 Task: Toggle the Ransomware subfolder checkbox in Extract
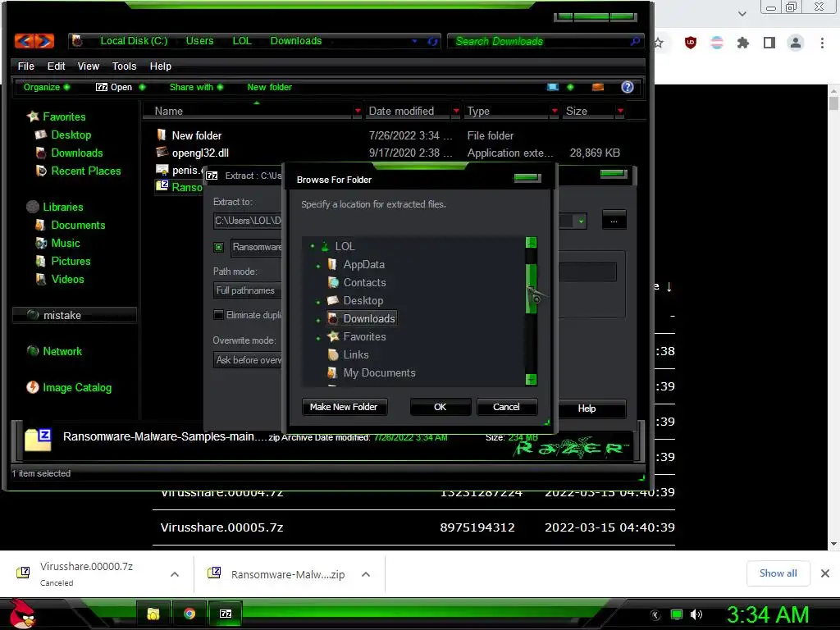click(x=218, y=247)
